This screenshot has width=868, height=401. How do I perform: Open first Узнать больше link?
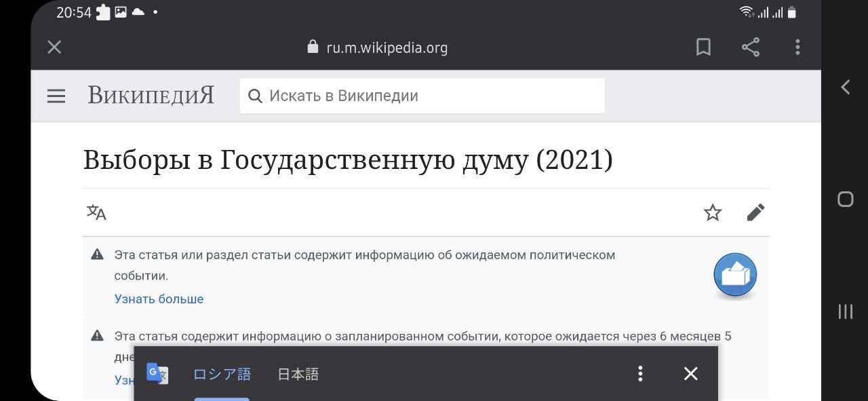tap(159, 299)
